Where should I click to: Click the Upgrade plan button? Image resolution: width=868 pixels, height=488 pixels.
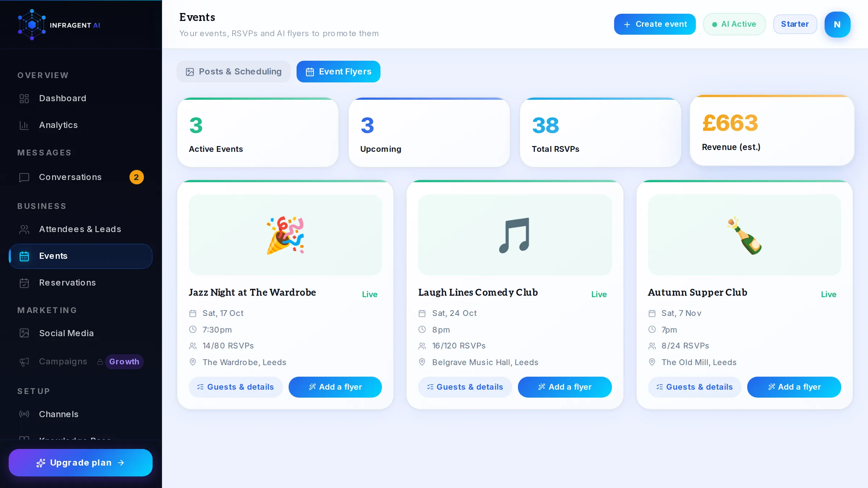coord(80,463)
